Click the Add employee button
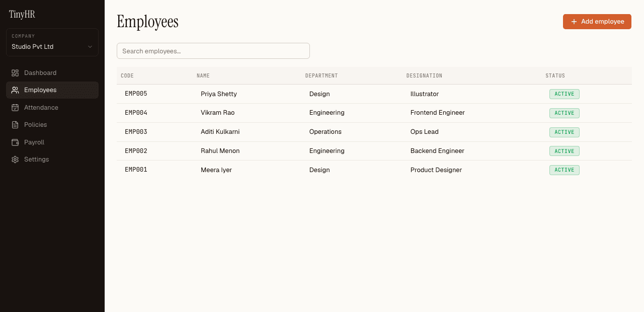The height and width of the screenshot is (312, 644). [x=597, y=22]
